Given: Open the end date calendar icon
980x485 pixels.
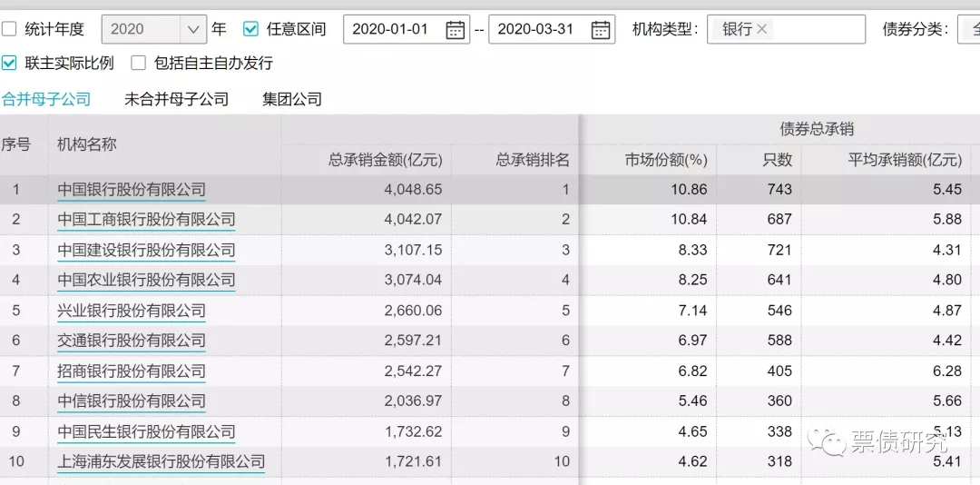Looking at the screenshot, I should coord(601,29).
